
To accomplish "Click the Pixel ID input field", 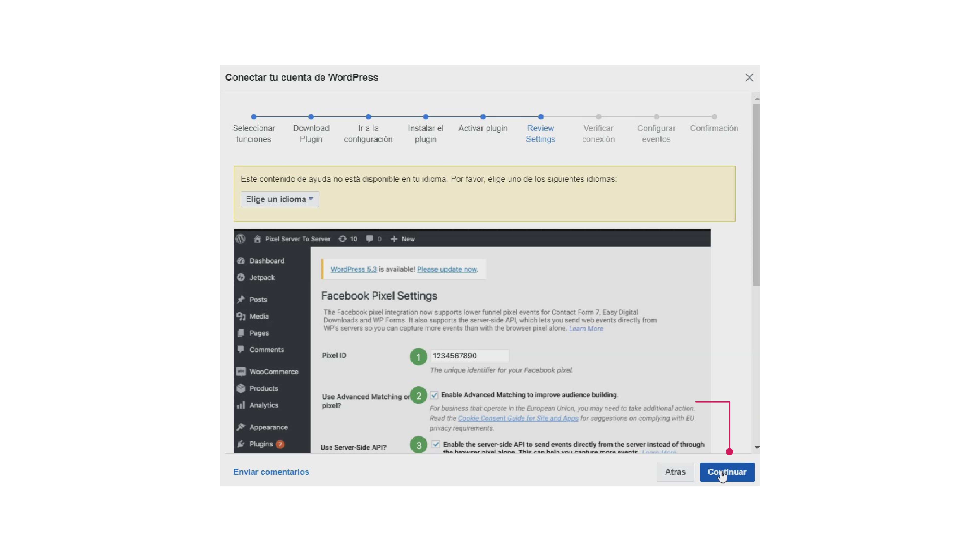I will tap(470, 356).
